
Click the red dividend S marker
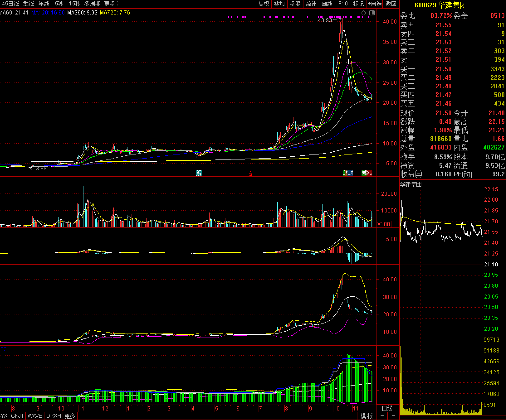251,173
